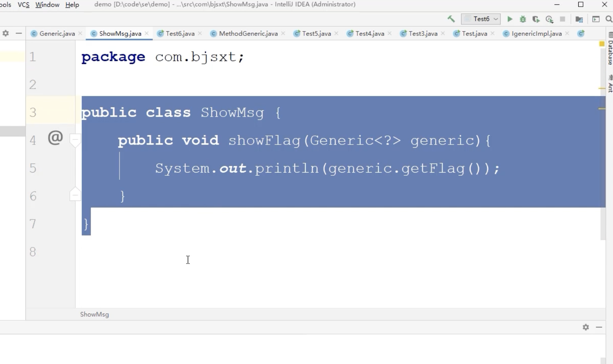Switch to the Test6.java tab
This screenshot has height=364, width=613.
[180, 33]
